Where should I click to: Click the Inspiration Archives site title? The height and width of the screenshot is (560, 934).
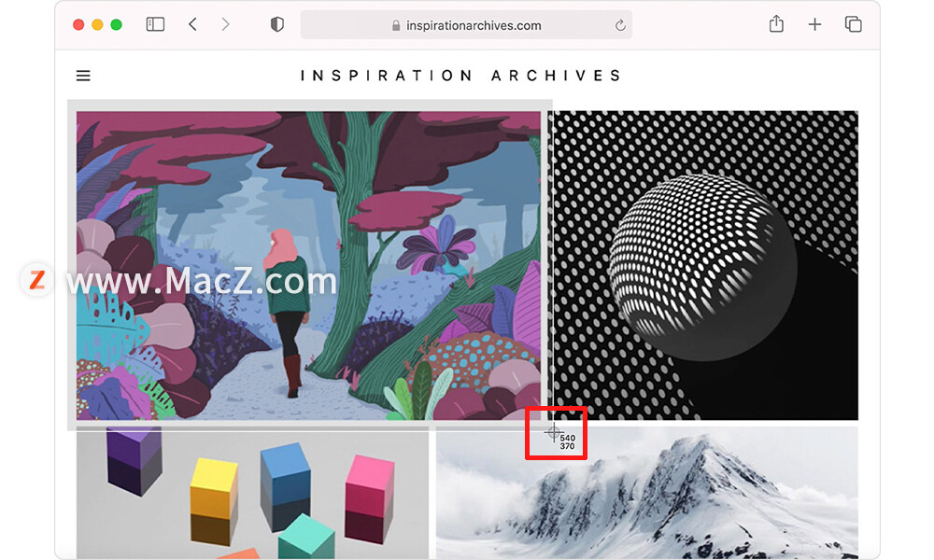[460, 76]
